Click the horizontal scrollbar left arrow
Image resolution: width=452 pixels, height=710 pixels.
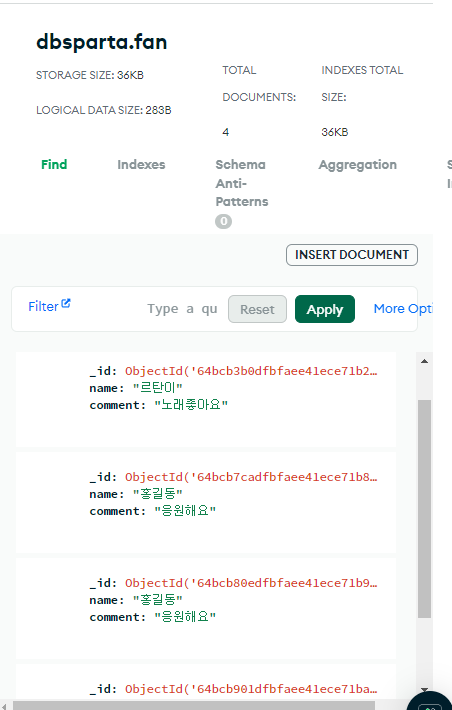[x=4, y=705]
